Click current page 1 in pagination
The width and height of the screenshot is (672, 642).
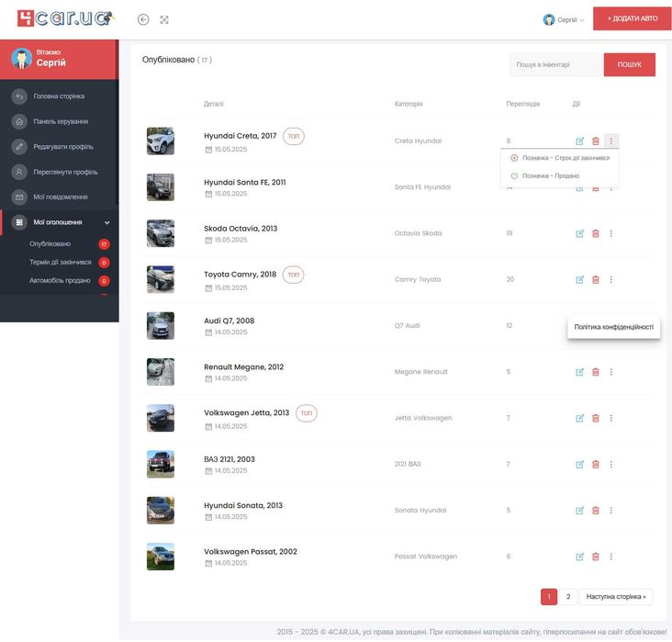549,597
